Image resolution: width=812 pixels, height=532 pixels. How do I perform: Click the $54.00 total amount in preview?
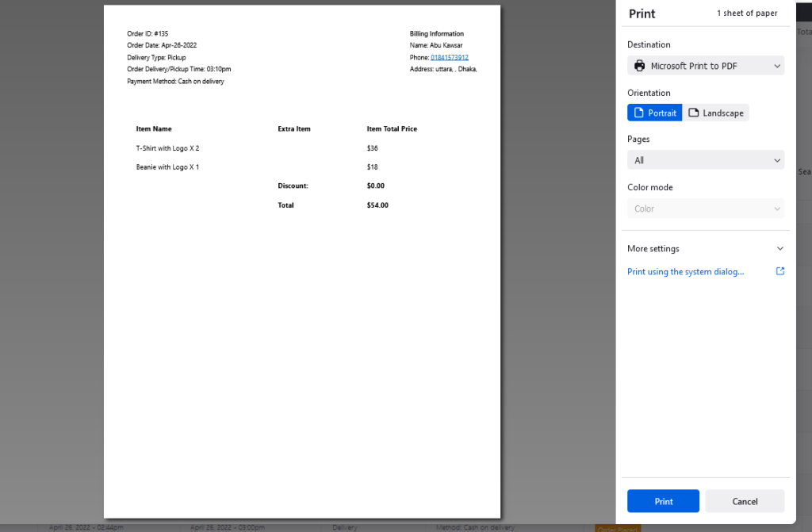(x=377, y=205)
